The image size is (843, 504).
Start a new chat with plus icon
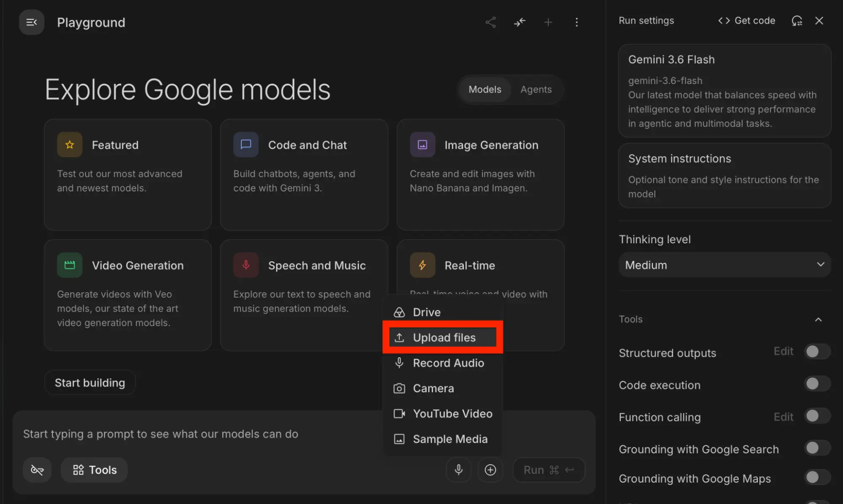(548, 22)
